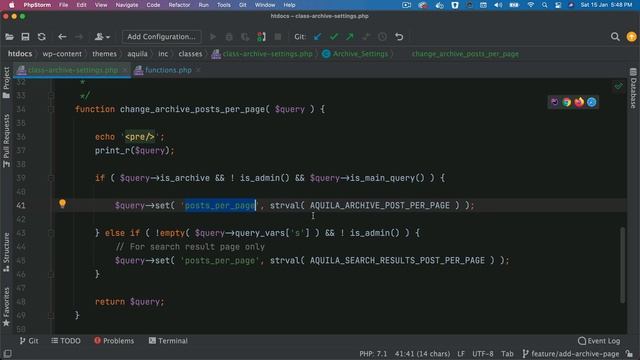Click the Save All disk icon
Image resolution: width=640 pixels, height=360 pixels.
click(25, 37)
